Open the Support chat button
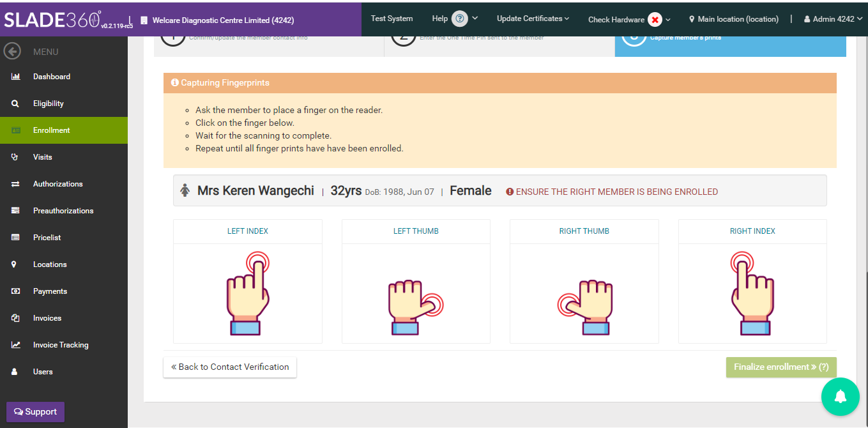The height and width of the screenshot is (428, 868). (x=36, y=412)
